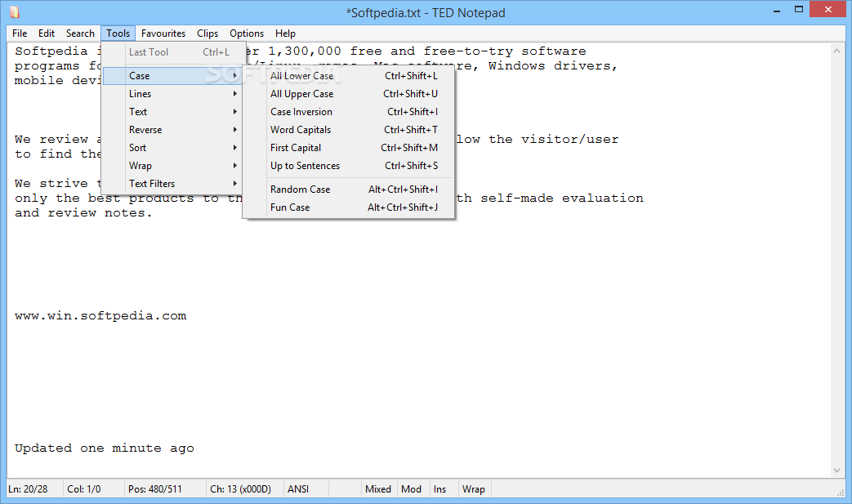Close the open Tools menu
Screen dimensions: 852x504
(118, 33)
